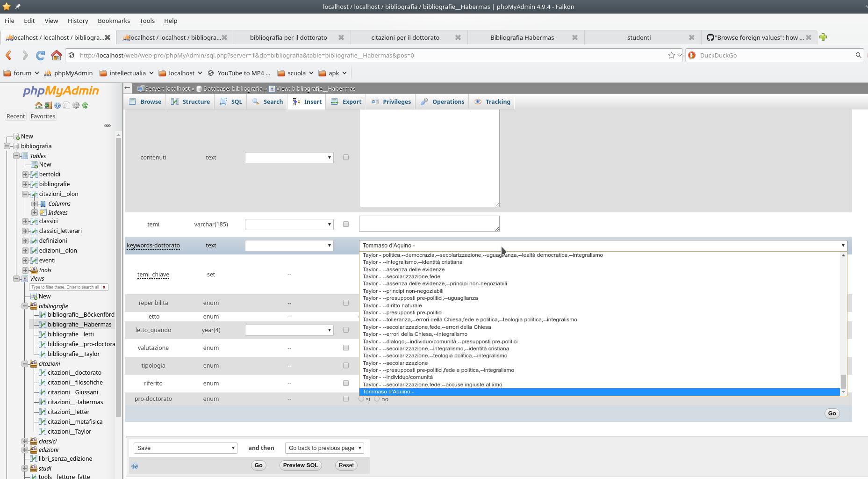Switch to the SQL tab

pos(230,102)
